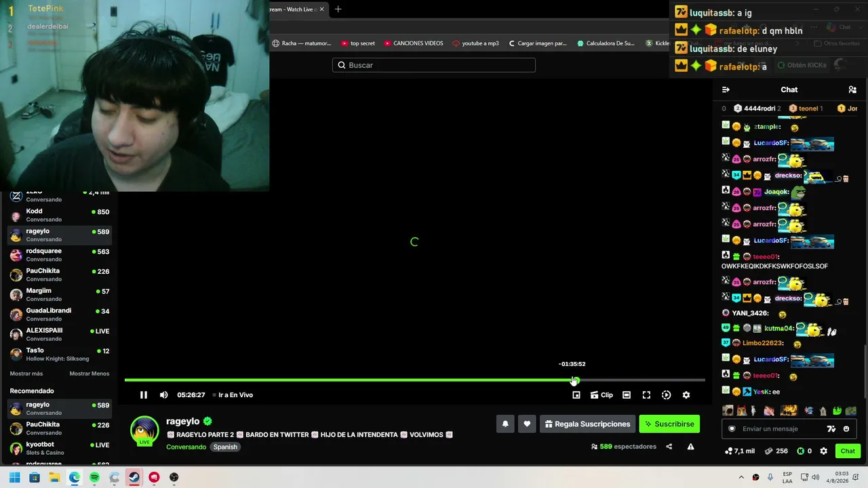Open Calculadora De Su bookmark
Image resolution: width=868 pixels, height=488 pixels.
pos(606,43)
